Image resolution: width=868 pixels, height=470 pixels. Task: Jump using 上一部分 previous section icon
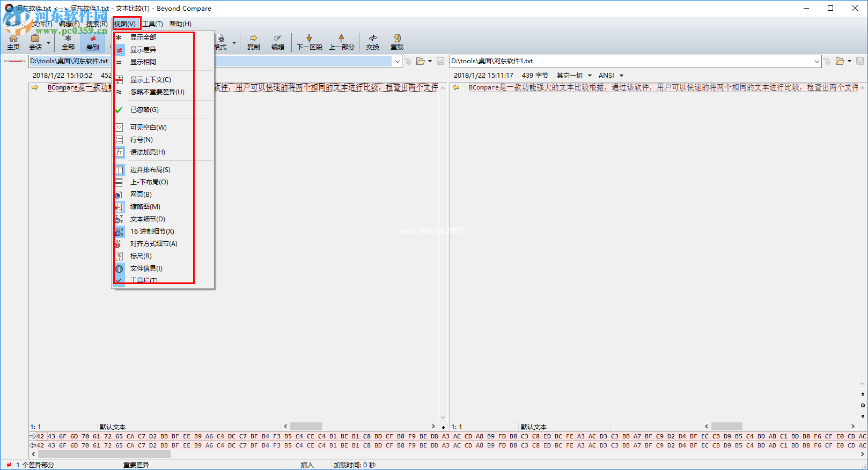(342, 42)
